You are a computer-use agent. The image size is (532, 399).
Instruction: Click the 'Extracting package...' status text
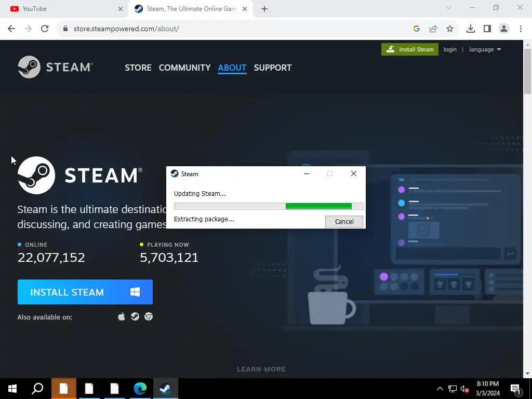coord(204,219)
